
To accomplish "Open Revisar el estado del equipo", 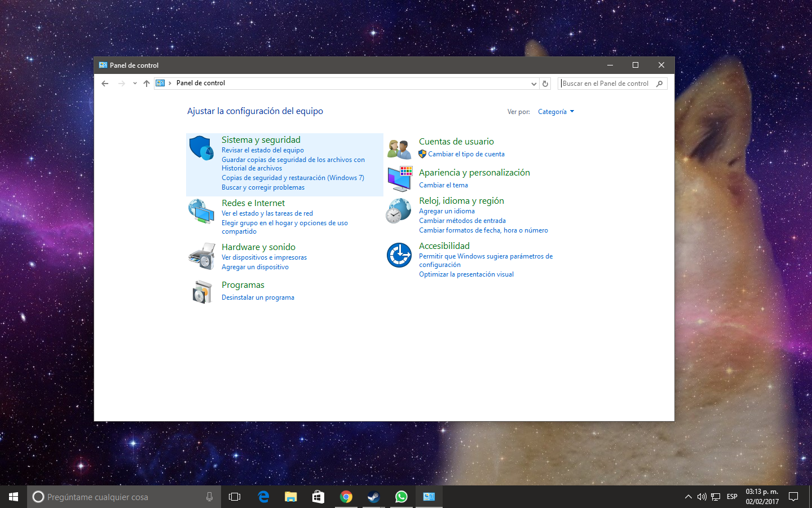I will pyautogui.click(x=263, y=150).
